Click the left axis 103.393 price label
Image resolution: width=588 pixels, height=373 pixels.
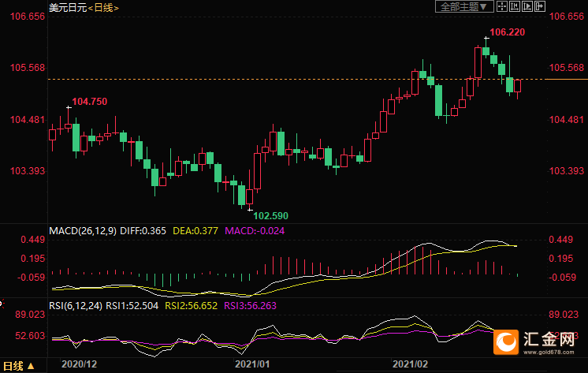27,171
